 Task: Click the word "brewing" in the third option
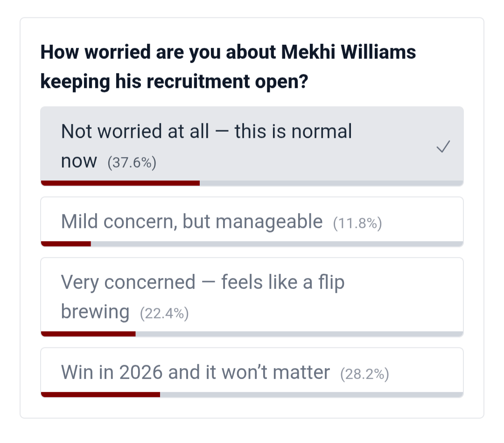(x=95, y=311)
